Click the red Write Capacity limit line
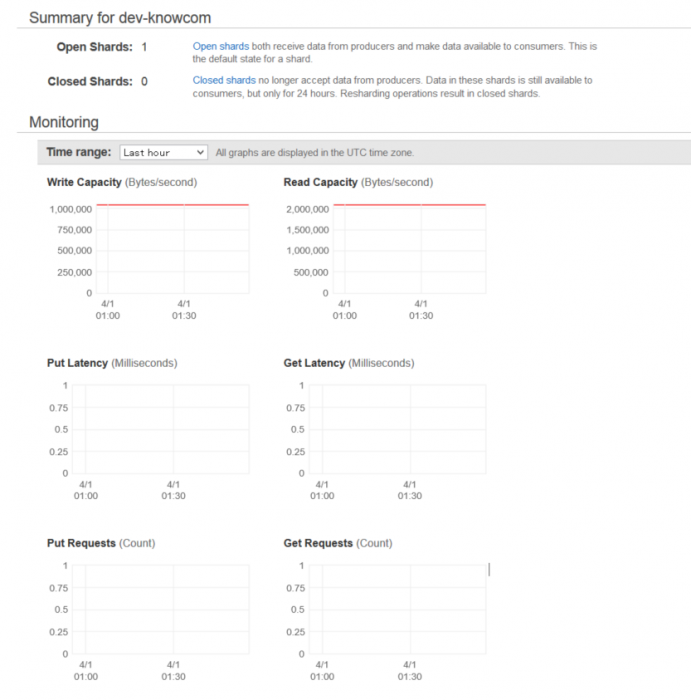691x700 pixels. (x=173, y=205)
